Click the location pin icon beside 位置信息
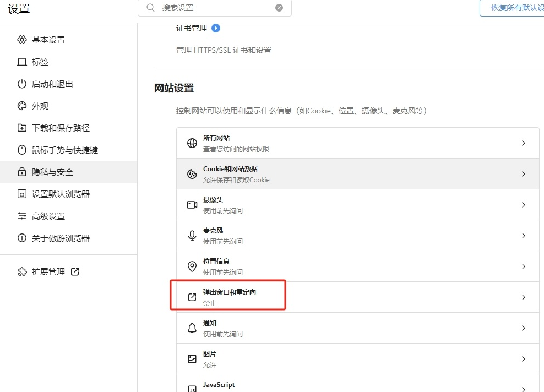 [191, 266]
